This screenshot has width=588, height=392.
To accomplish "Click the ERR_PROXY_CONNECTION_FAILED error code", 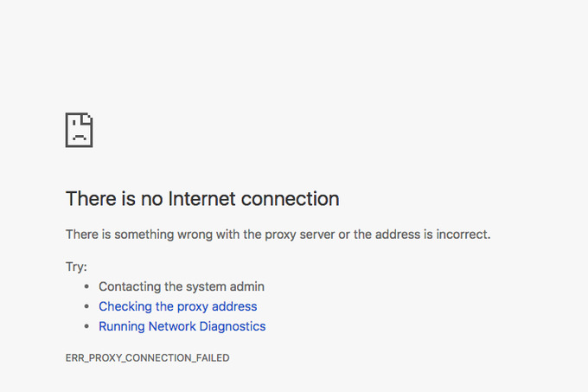I will tap(147, 357).
